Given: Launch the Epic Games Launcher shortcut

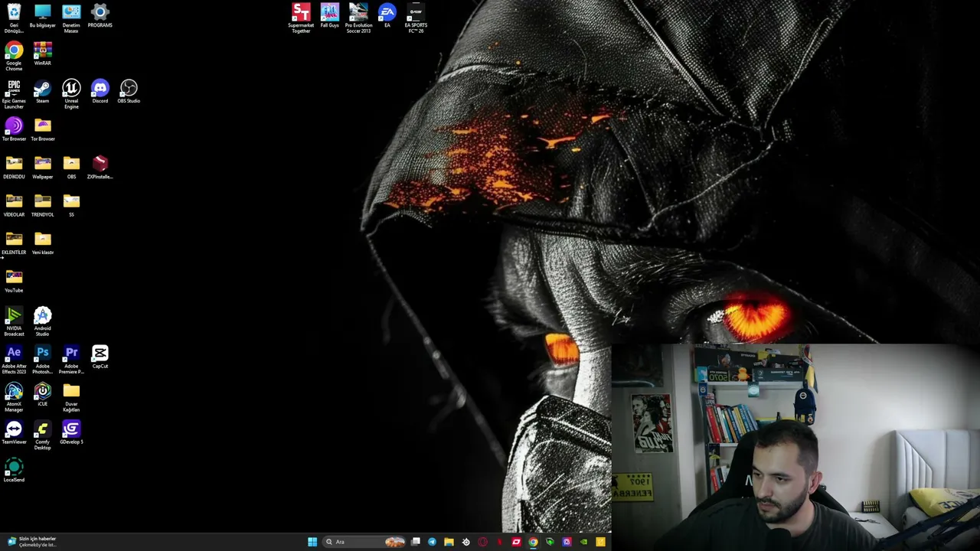Looking at the screenshot, I should (14, 94).
